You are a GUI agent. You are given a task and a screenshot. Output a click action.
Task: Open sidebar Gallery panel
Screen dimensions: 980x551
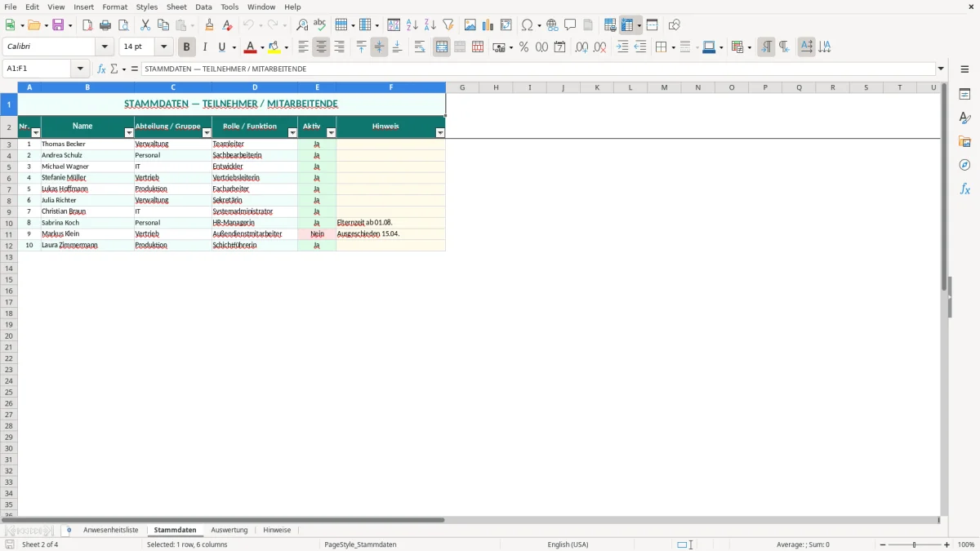pyautogui.click(x=964, y=141)
